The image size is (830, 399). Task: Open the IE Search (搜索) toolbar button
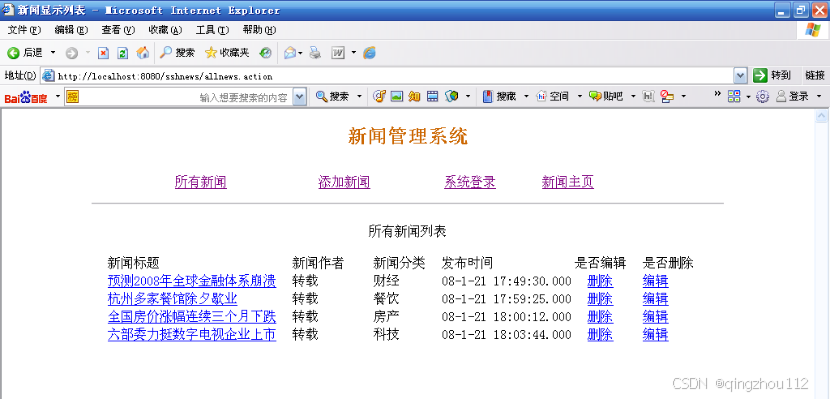coord(178,52)
